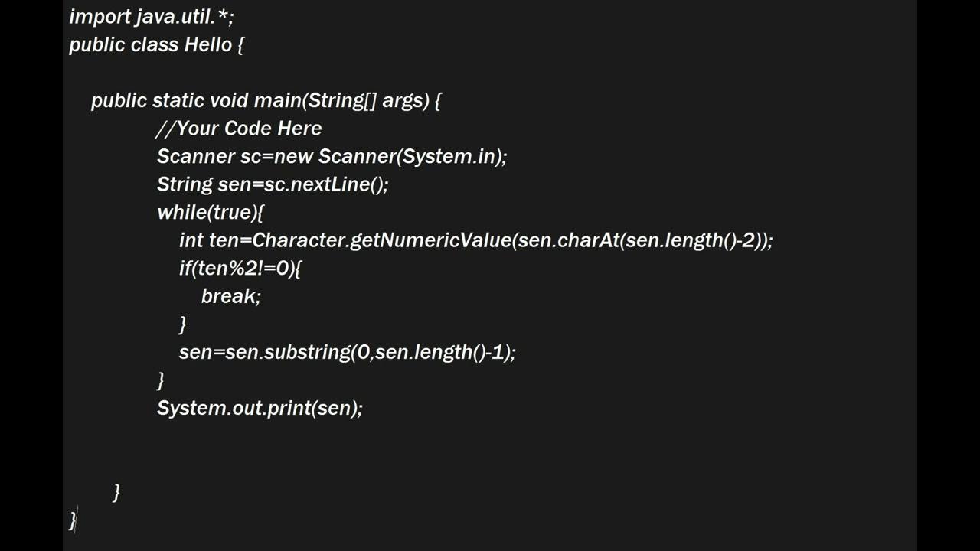Click the class name Hello
Screen dimensions: 980x551
[207, 45]
